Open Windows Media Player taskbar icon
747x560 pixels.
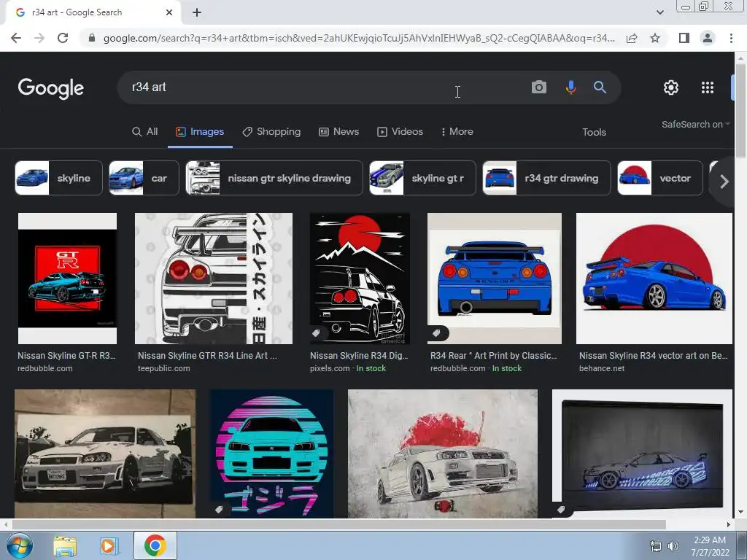tap(108, 545)
